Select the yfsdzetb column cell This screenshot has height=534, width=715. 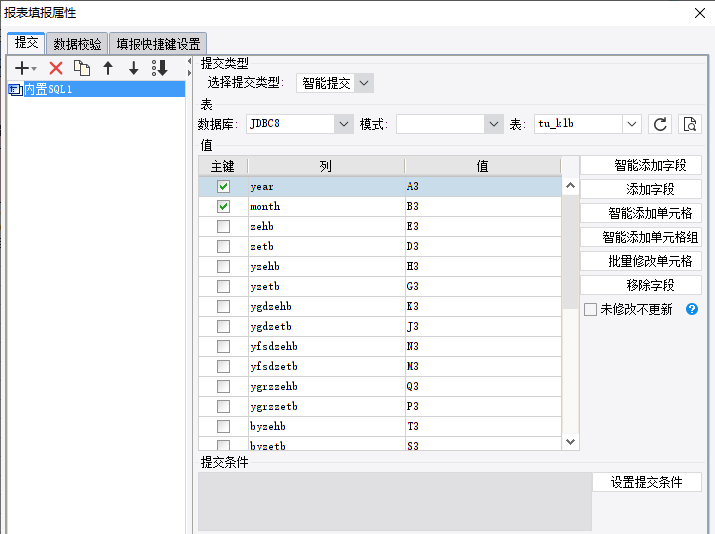click(x=326, y=367)
